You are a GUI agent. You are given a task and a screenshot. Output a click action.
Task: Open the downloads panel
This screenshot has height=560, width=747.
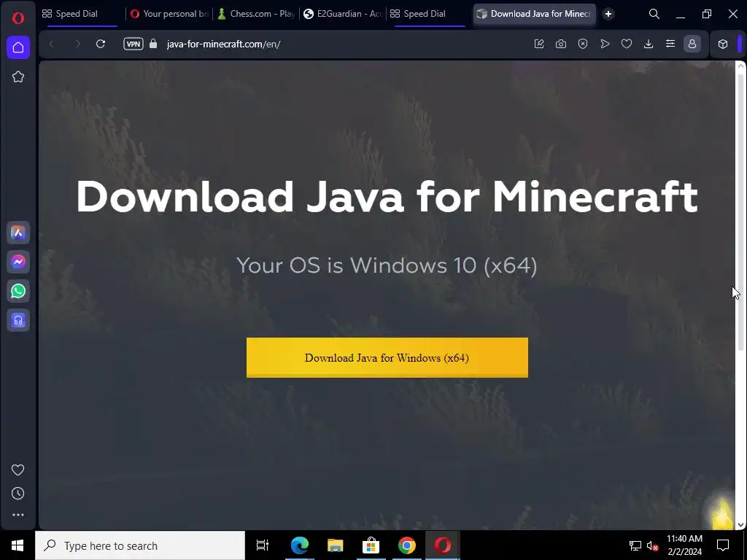(x=649, y=44)
